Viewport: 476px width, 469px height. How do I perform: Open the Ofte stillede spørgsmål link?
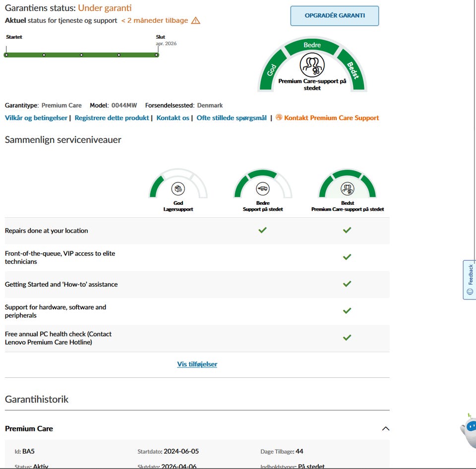(232, 118)
